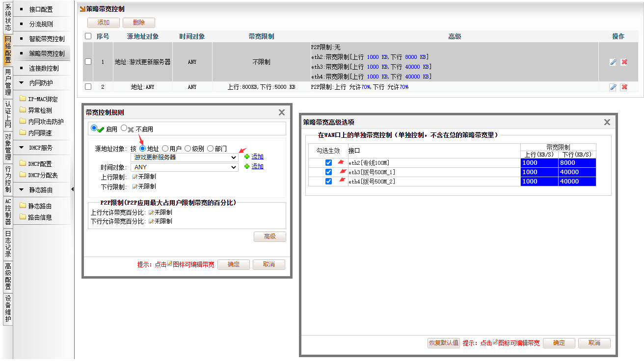
Task: Close the 带宽控制规则 dialog
Action: coord(282,112)
